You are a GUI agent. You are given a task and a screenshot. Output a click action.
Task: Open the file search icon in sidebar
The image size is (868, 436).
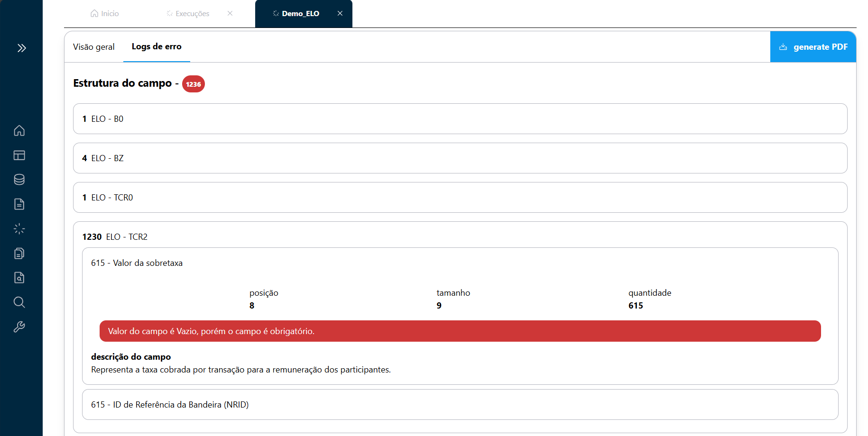click(19, 278)
